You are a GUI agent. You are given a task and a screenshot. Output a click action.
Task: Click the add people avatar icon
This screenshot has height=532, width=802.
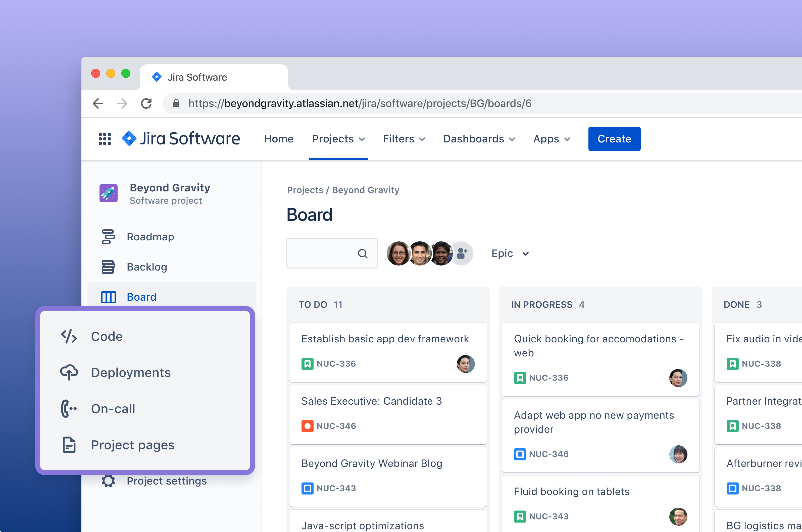click(x=462, y=253)
